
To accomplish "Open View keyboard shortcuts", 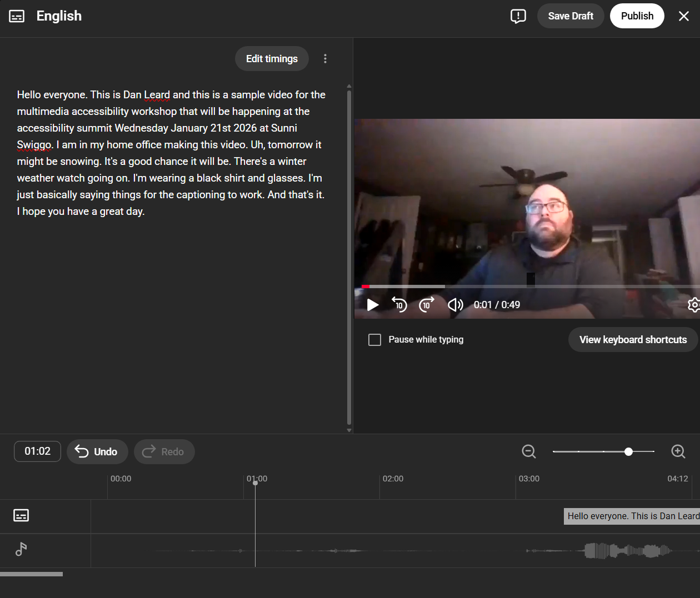I will point(632,339).
